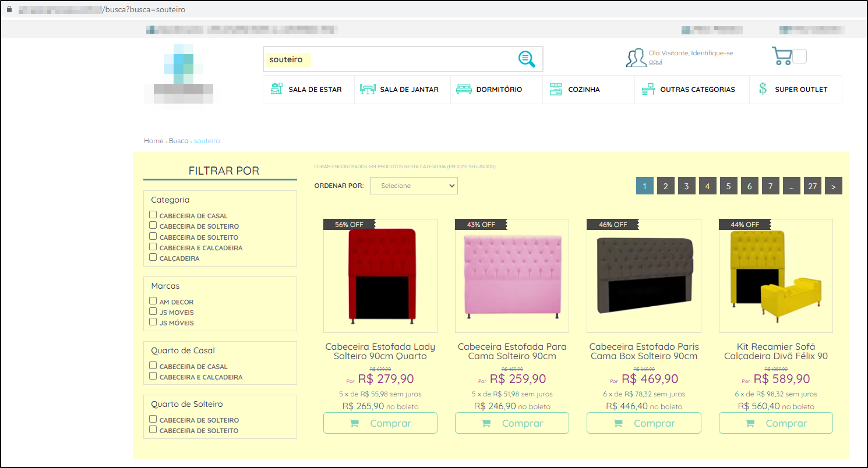This screenshot has width=868, height=468.
Task: Enable the AM Decor brand filter
Action: [153, 301]
